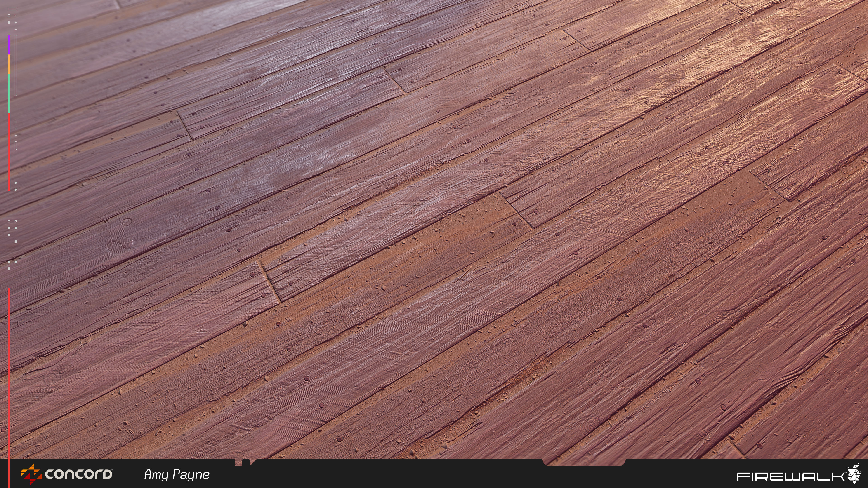Viewport: 868px width, 488px height.
Task: Click the Firewalk polygonal emblem icon
Action: pos(854,474)
